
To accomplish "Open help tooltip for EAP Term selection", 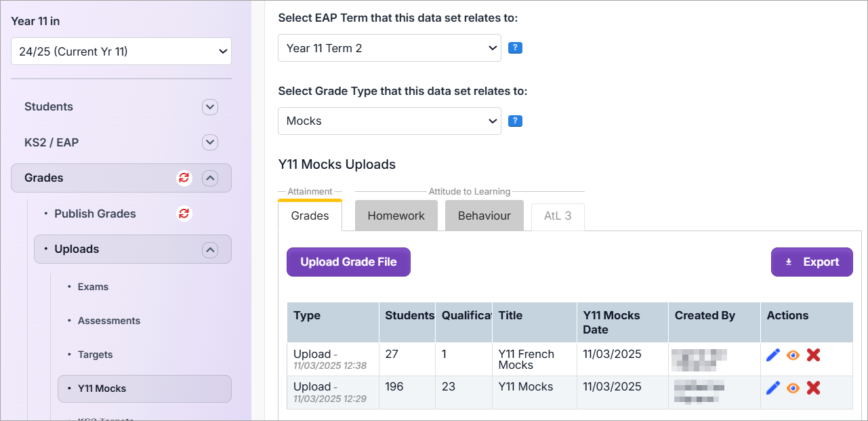I will tap(515, 47).
